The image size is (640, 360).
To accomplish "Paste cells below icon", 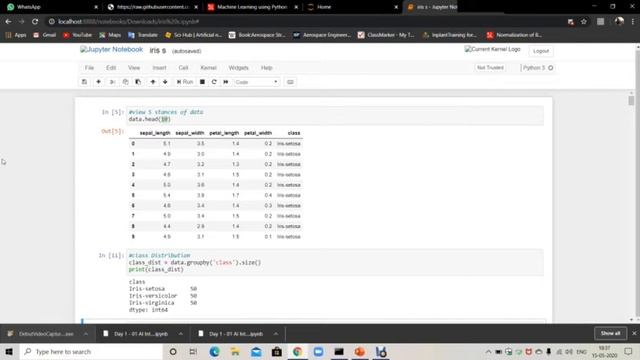I will [x=138, y=82].
